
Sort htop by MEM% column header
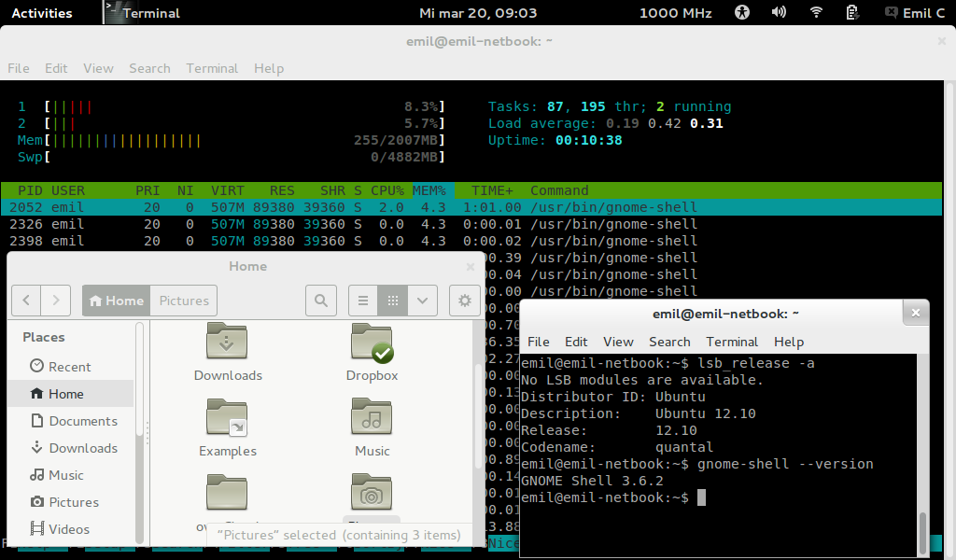click(x=429, y=190)
